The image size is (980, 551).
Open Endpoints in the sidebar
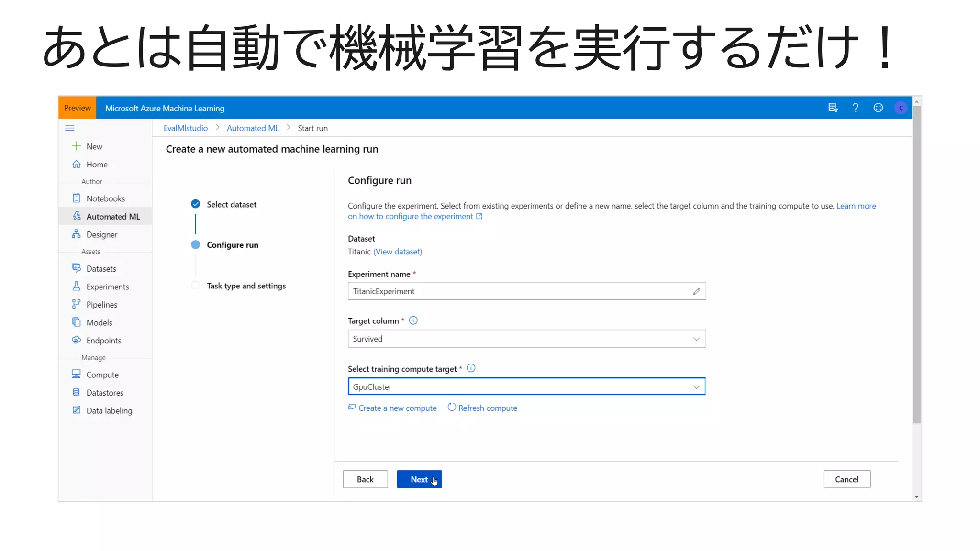coord(105,341)
